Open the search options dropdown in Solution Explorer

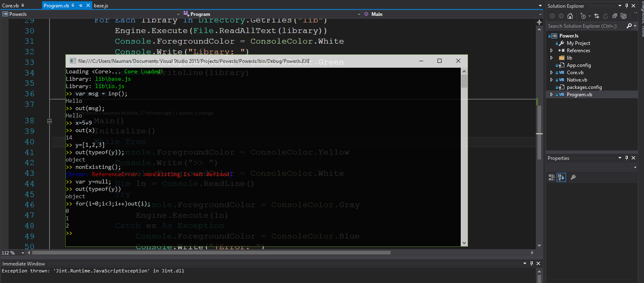coord(635,26)
